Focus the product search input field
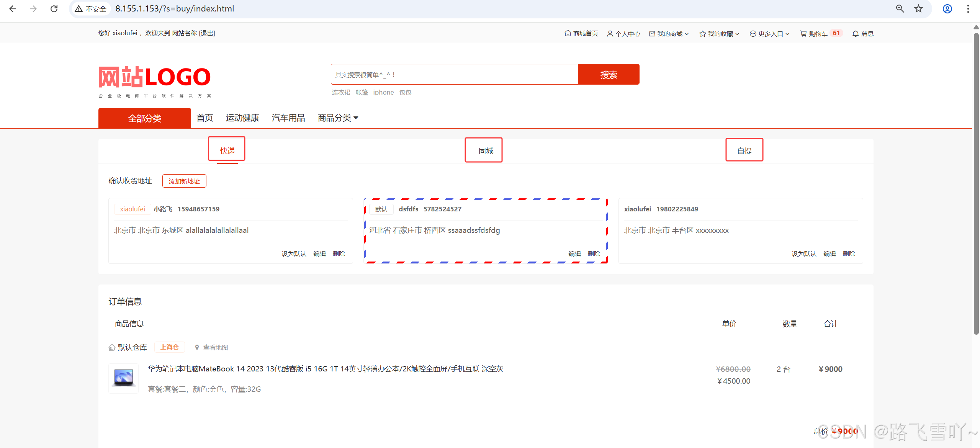The width and height of the screenshot is (980, 448). point(454,75)
